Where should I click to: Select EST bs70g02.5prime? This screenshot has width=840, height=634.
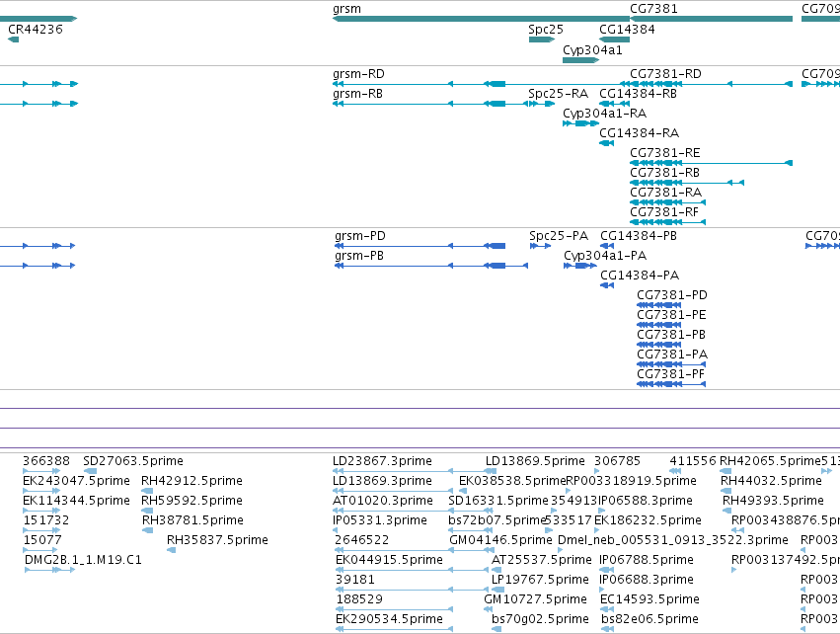pos(496,630)
